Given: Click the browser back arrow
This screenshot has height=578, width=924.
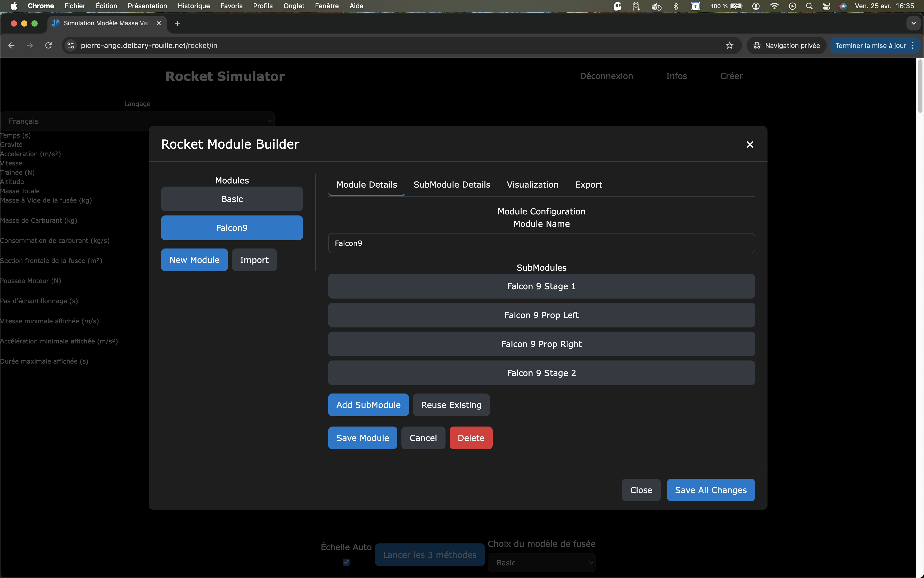Looking at the screenshot, I should 11,45.
